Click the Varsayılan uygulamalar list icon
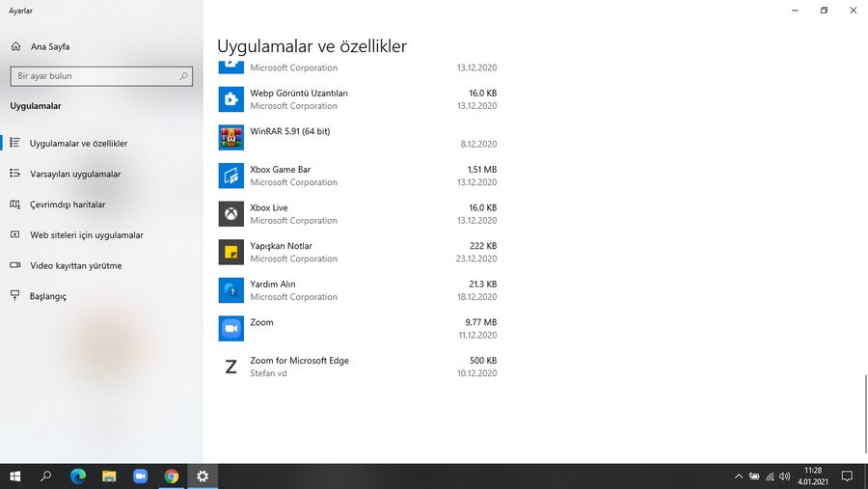 [x=14, y=174]
